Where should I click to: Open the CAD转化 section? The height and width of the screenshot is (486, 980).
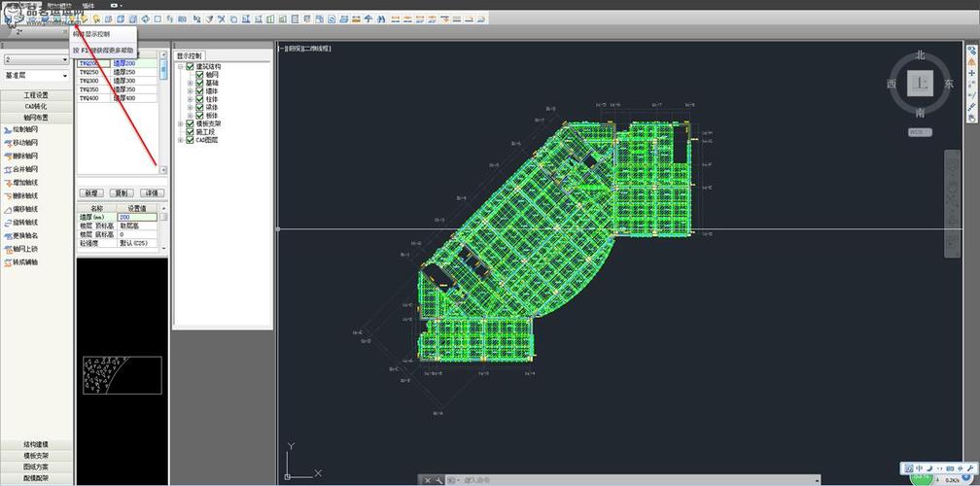tap(36, 106)
